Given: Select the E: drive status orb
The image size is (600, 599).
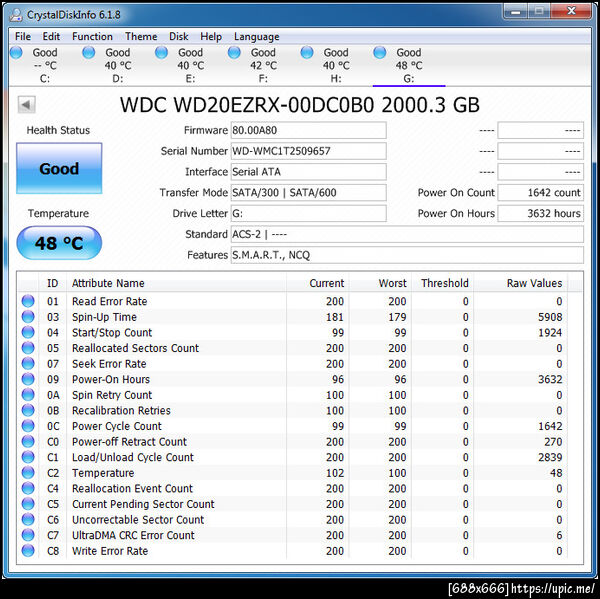Looking at the screenshot, I should (x=161, y=52).
